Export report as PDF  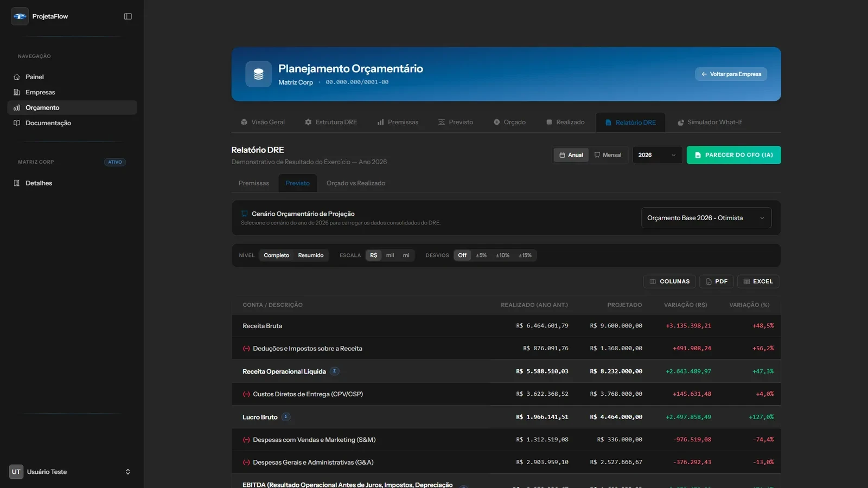click(717, 281)
